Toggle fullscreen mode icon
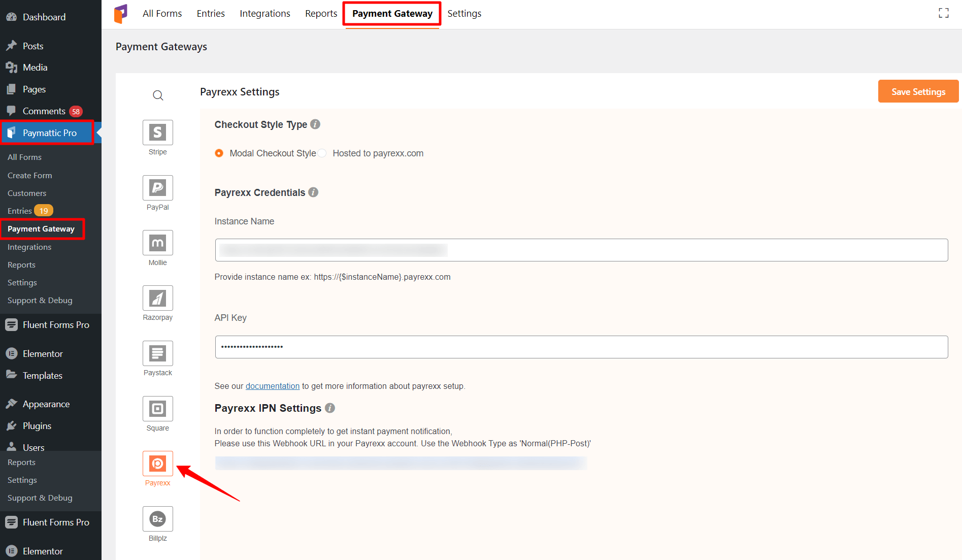Image resolution: width=962 pixels, height=560 pixels. tap(943, 13)
